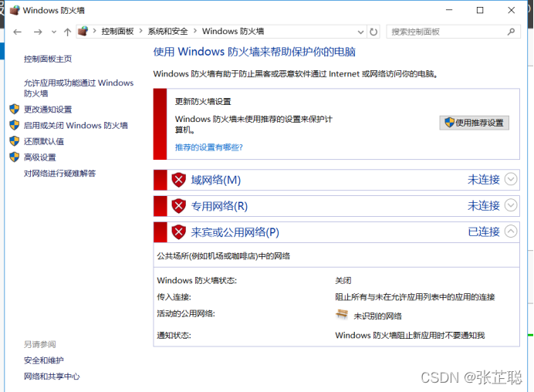Click the Back navigation arrow

click(x=18, y=32)
